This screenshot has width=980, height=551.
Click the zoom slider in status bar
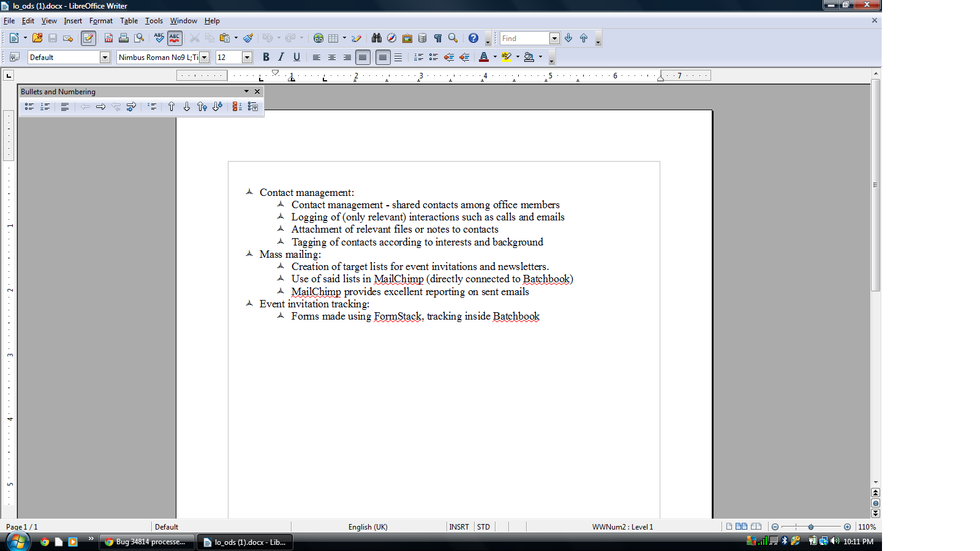point(810,527)
